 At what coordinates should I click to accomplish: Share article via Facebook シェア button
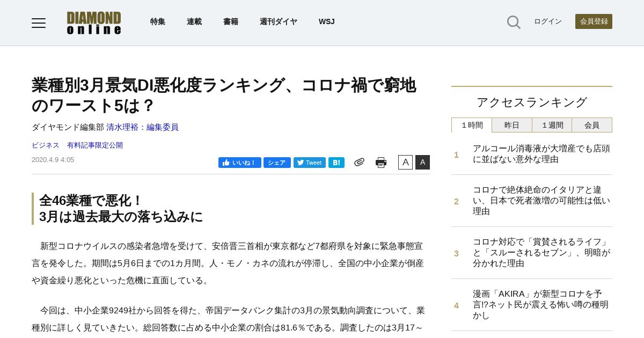(277, 163)
